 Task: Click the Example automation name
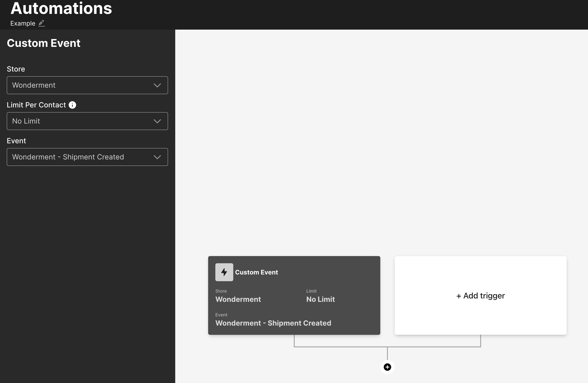click(23, 24)
